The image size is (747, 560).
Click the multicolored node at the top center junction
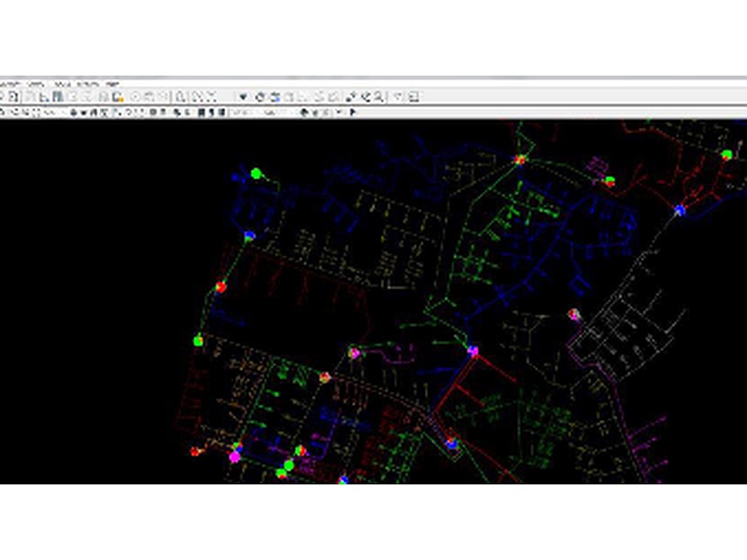pyautogui.click(x=520, y=160)
